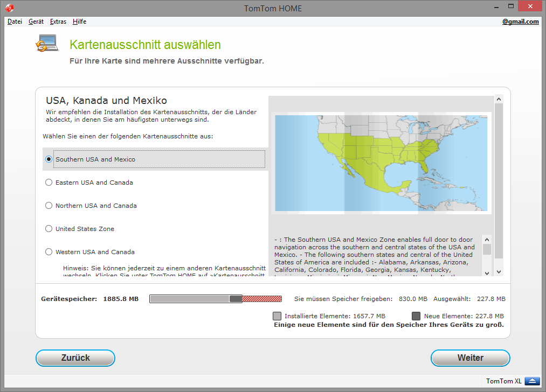Open the Datei menu

coord(15,22)
